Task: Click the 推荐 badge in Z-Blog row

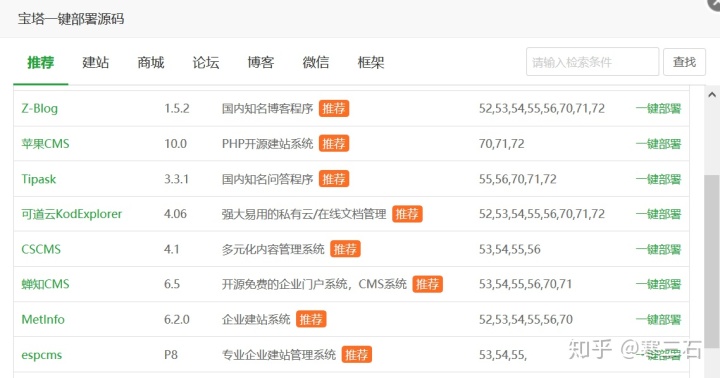Action: [334, 108]
